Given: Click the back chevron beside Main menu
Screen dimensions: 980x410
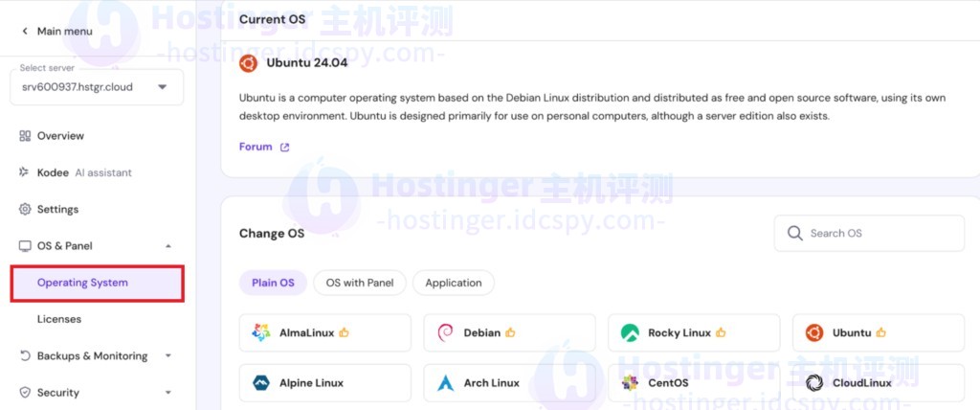Looking at the screenshot, I should tap(25, 32).
